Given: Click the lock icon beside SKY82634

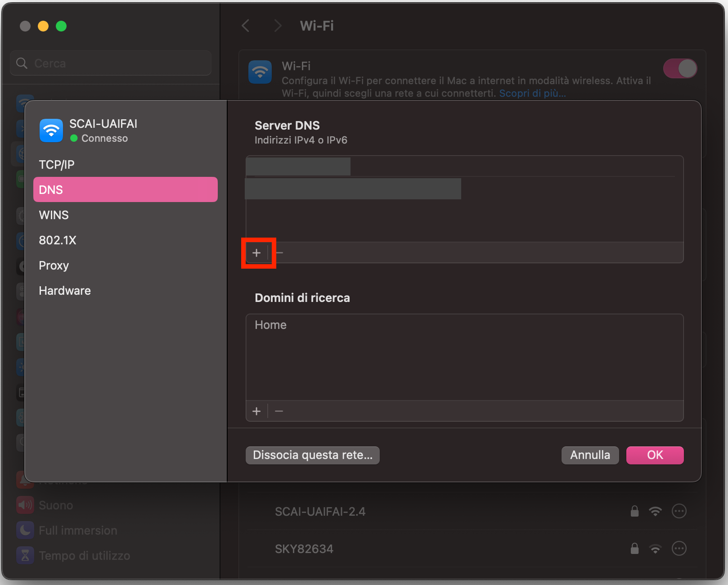Looking at the screenshot, I should click(634, 549).
